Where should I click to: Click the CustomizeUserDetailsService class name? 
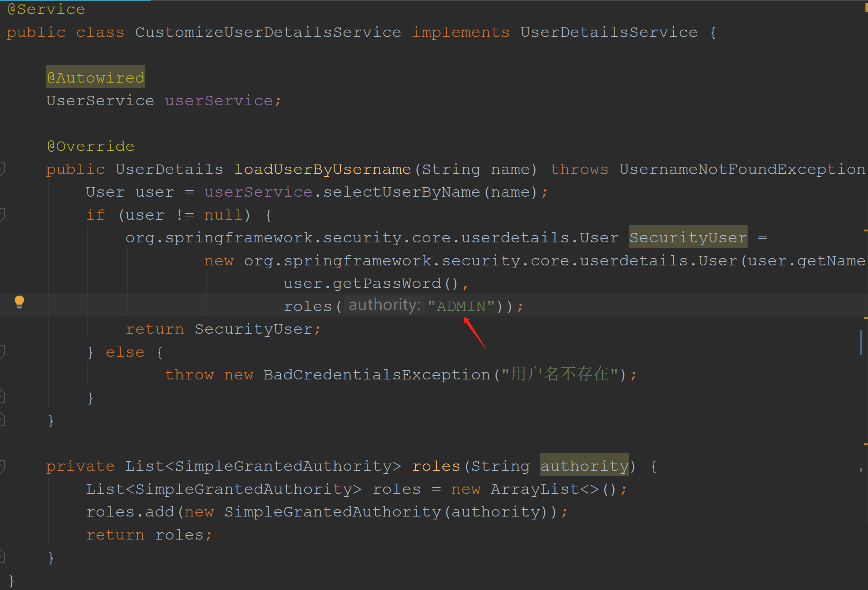pos(268,33)
